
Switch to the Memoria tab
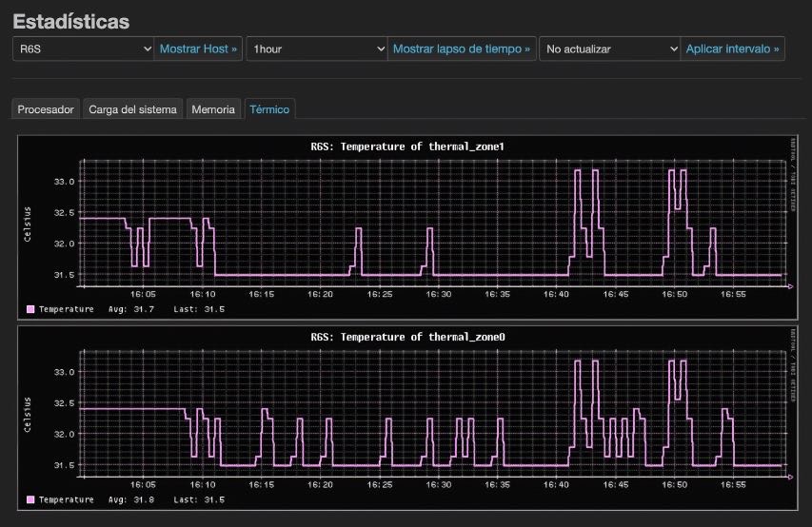(213, 109)
